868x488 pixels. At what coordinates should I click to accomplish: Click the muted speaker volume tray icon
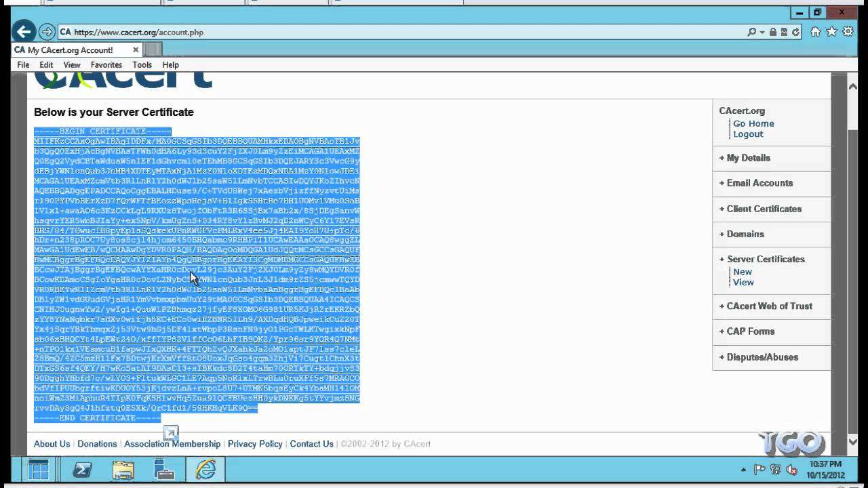click(x=791, y=469)
